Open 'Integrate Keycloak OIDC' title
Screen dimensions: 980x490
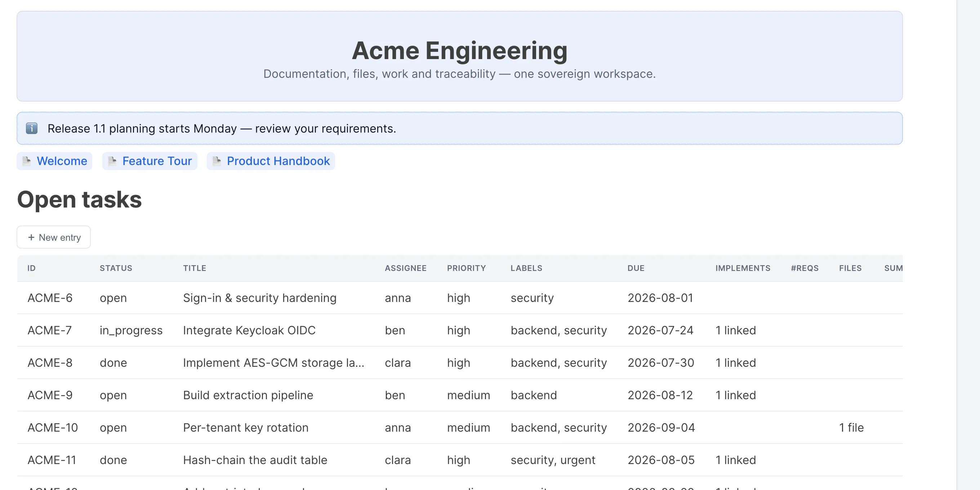(x=249, y=330)
